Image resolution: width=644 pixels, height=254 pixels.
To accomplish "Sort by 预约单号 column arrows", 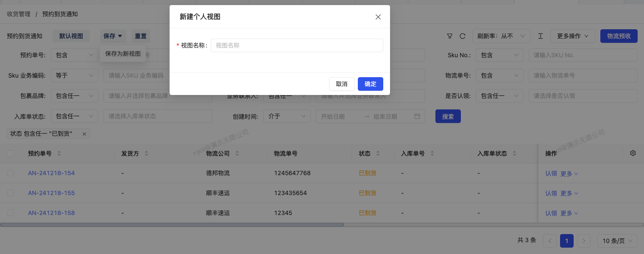I will [x=59, y=154].
